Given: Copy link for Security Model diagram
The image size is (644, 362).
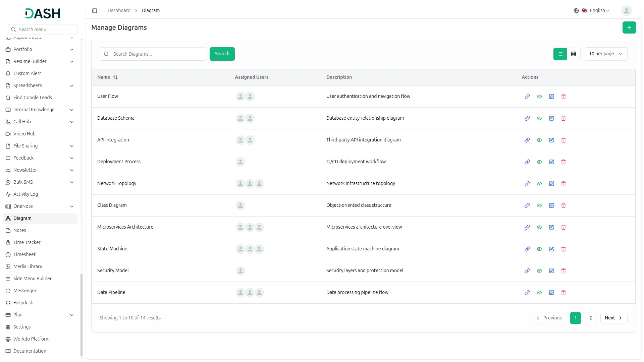Looking at the screenshot, I should coord(527,271).
